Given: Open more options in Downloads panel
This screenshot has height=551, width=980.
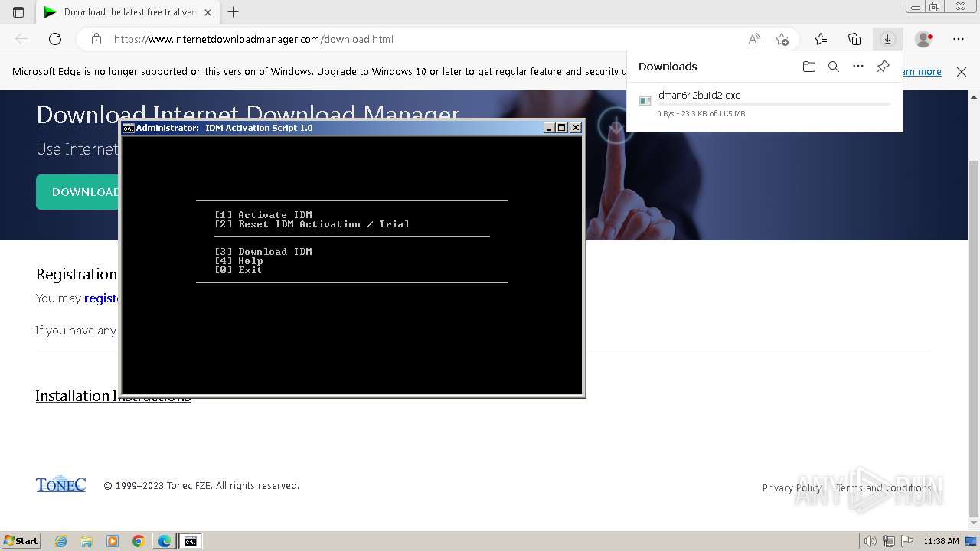Looking at the screenshot, I should click(x=858, y=67).
